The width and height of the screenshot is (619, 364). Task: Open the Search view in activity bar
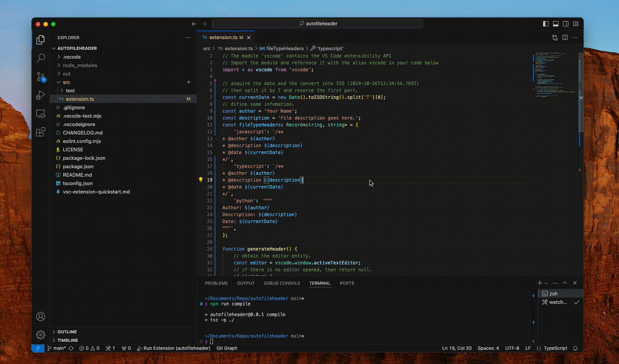tap(41, 58)
